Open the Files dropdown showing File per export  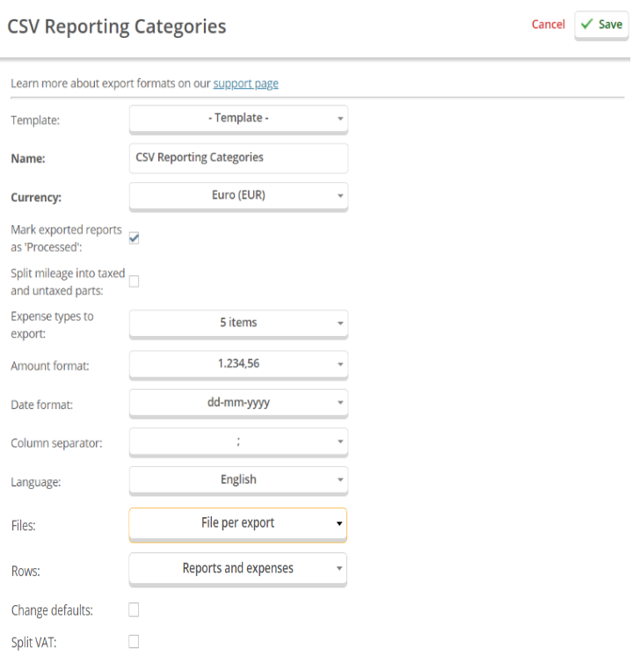coord(237,524)
